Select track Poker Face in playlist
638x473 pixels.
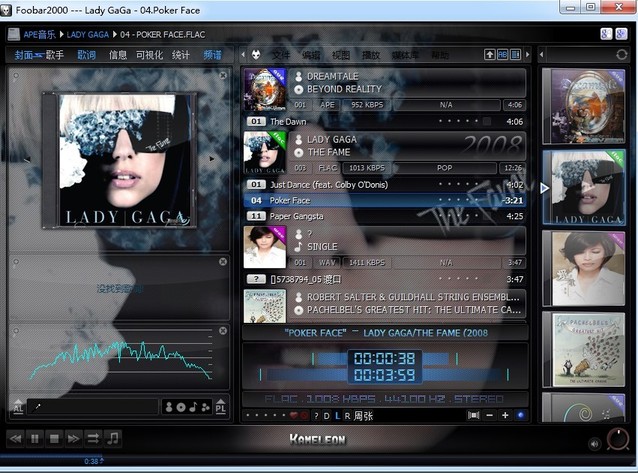point(385,200)
